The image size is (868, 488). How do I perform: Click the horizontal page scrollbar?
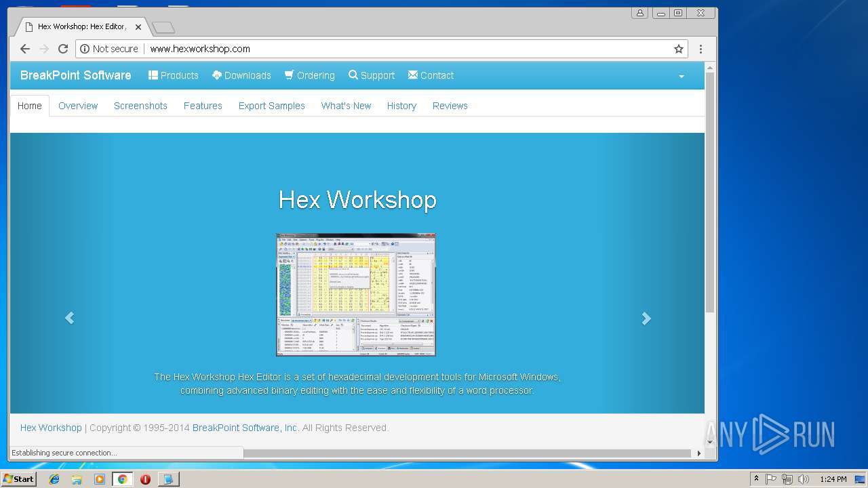point(468,453)
